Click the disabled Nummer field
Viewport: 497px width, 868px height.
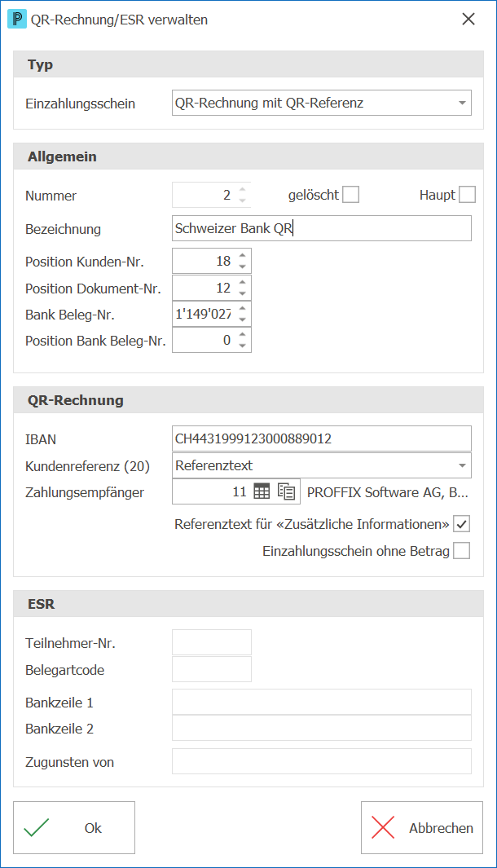(211, 195)
